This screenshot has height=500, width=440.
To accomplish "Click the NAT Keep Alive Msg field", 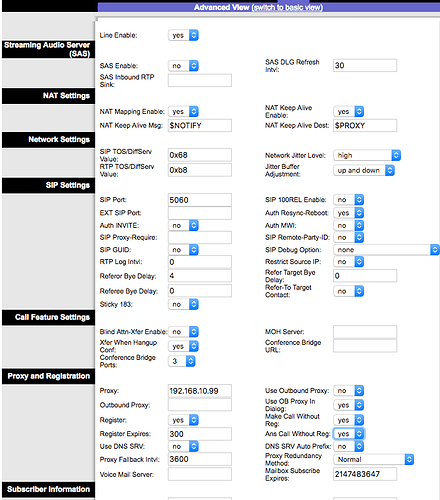I will coord(200,126).
